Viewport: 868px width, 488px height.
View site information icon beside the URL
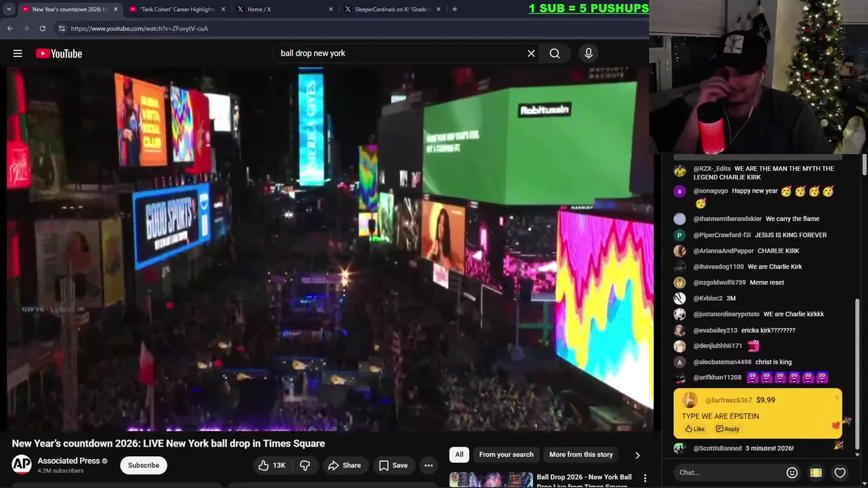coord(62,28)
